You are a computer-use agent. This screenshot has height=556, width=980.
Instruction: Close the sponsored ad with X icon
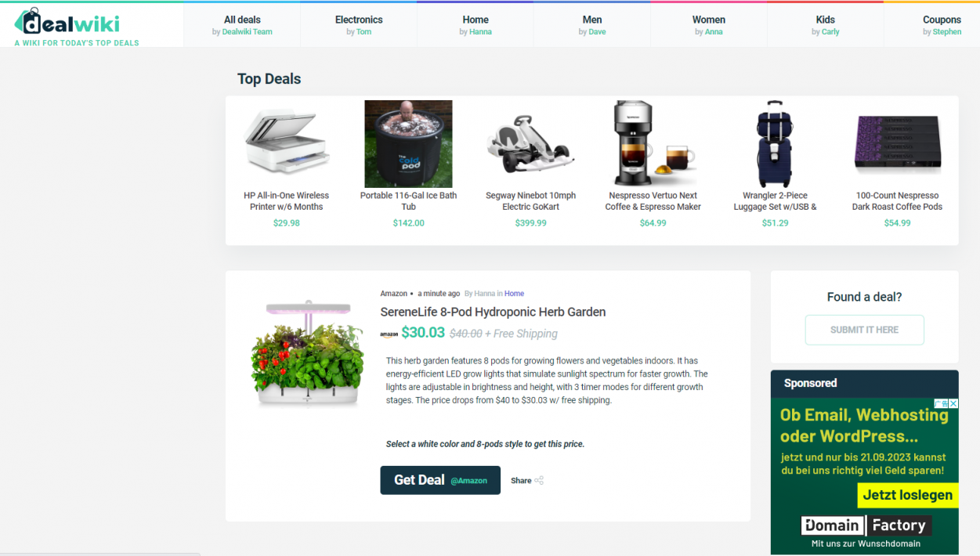click(953, 403)
